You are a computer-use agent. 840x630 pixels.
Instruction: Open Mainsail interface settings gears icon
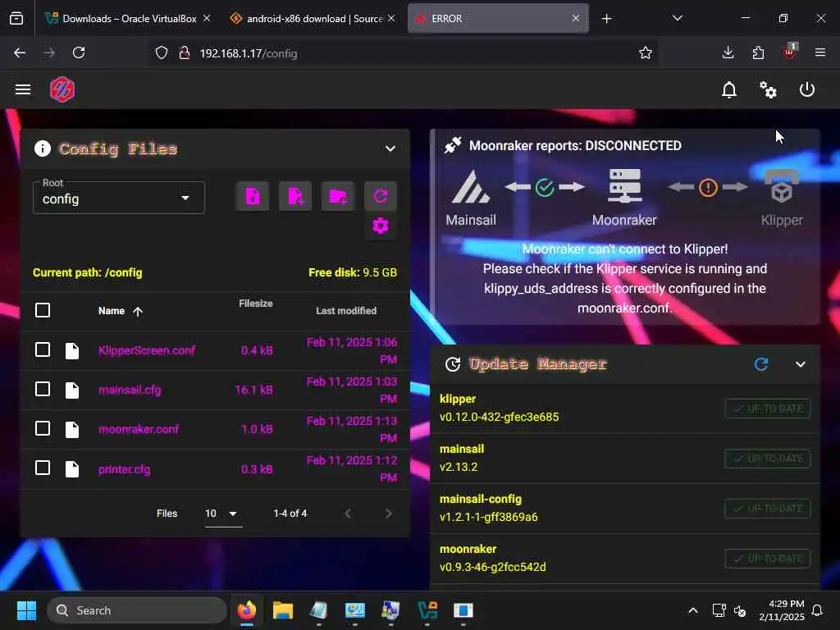[x=768, y=89]
